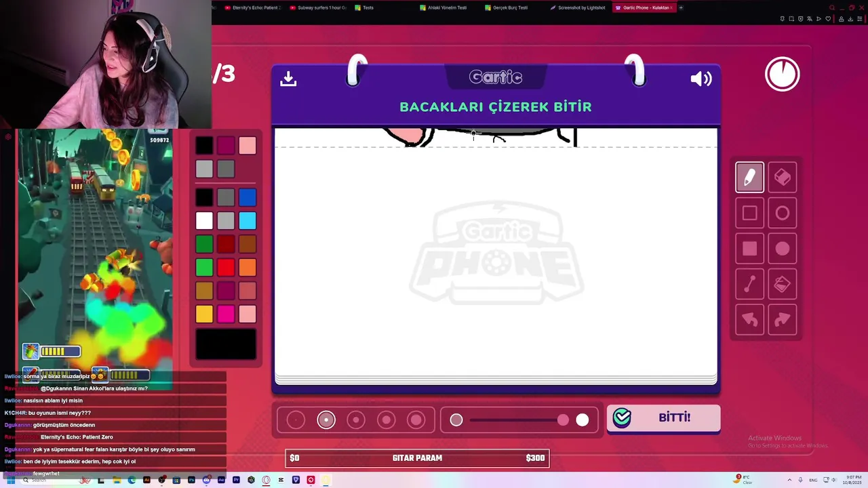Select the thickest brush size

[416, 420]
